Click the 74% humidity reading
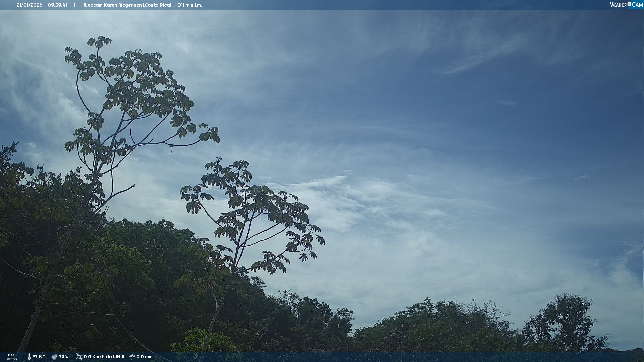The height and width of the screenshot is (362, 644). click(x=63, y=357)
